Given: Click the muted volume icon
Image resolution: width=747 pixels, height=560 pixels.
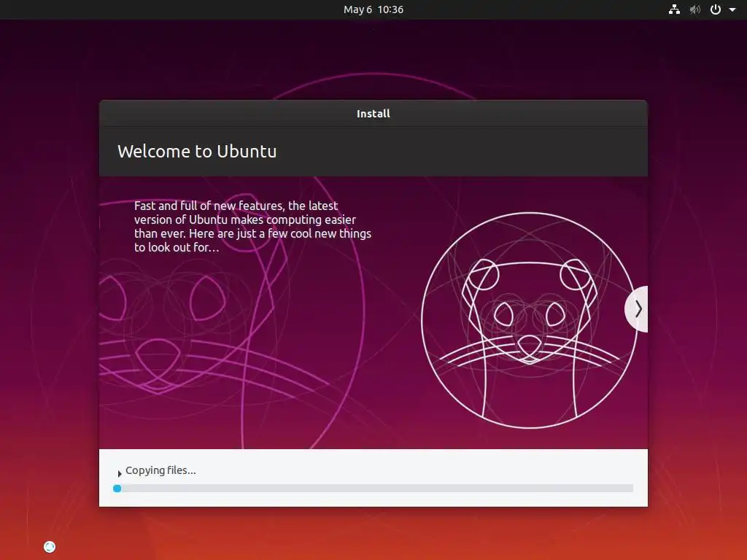Looking at the screenshot, I should tap(695, 9).
